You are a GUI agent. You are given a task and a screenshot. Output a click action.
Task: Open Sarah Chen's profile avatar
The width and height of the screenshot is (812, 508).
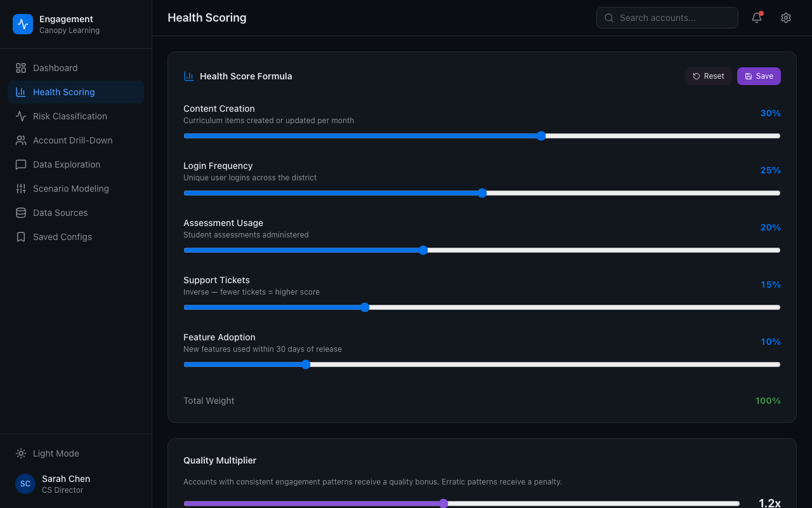click(25, 484)
